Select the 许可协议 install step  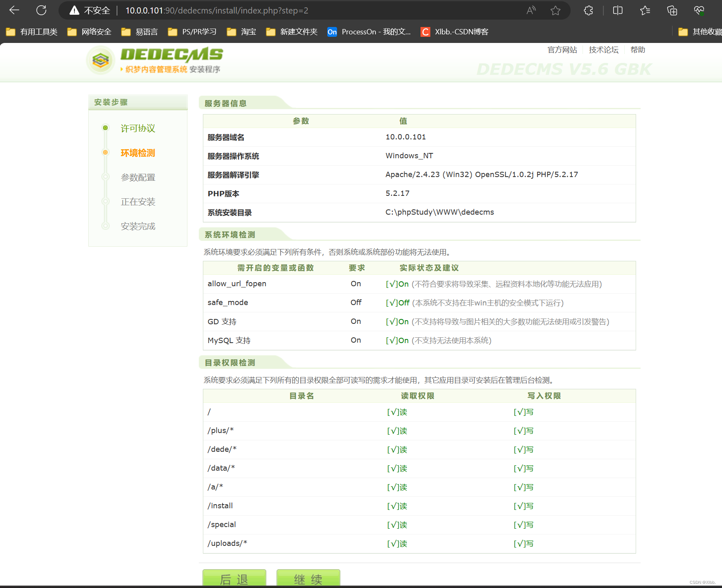coord(138,128)
